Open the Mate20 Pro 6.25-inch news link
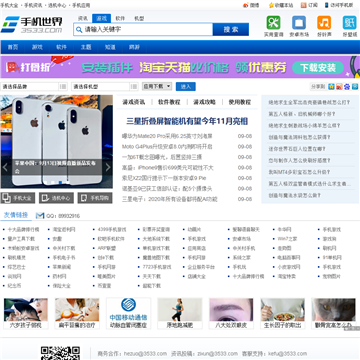 click(167, 136)
